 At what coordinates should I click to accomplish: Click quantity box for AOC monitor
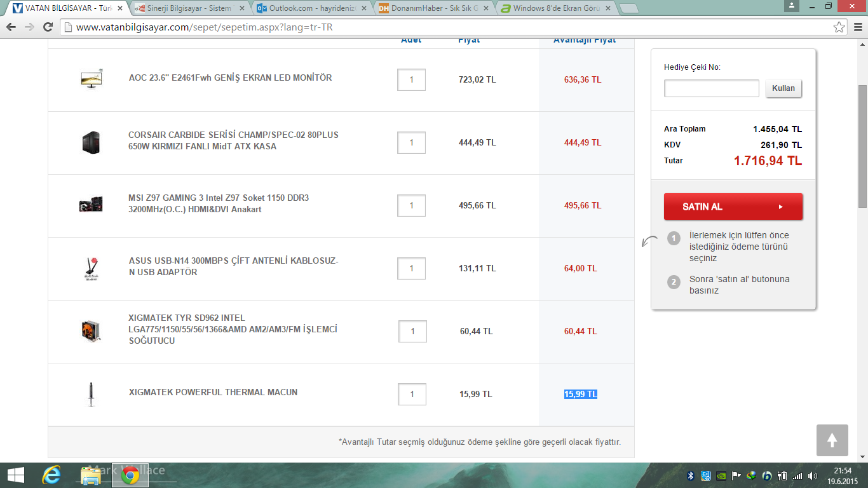point(411,79)
